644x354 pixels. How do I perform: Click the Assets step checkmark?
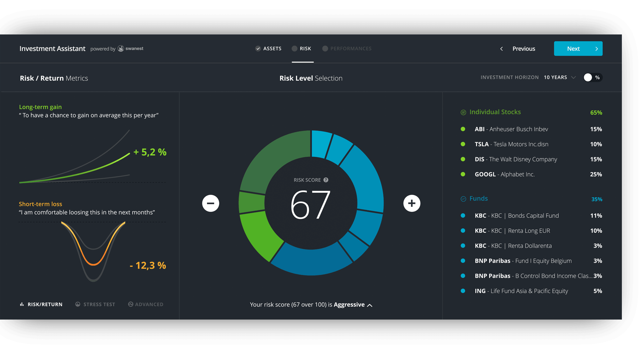(258, 48)
